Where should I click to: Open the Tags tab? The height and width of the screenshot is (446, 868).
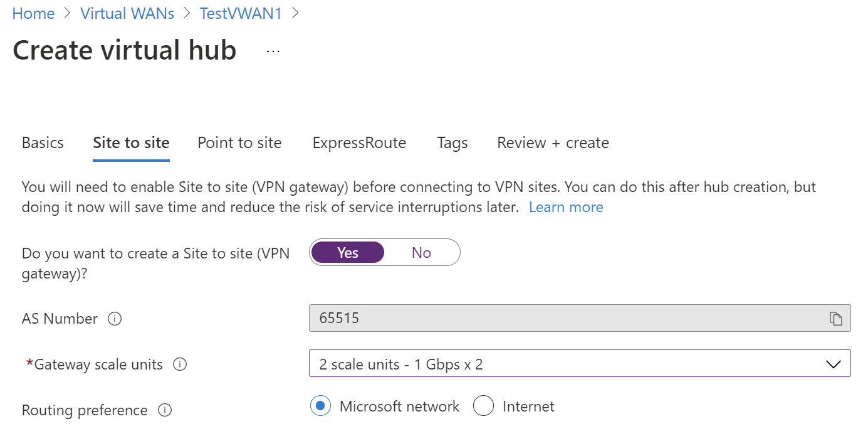(452, 143)
